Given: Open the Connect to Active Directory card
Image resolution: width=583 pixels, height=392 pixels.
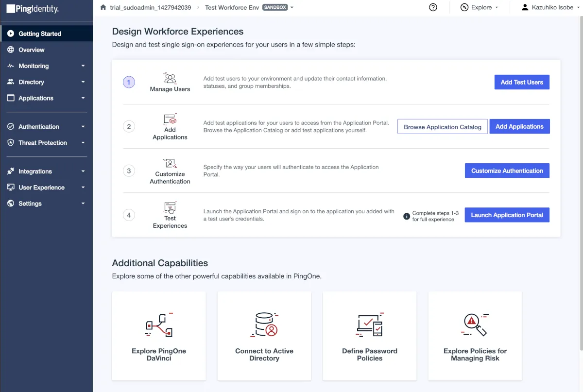Looking at the screenshot, I should pyautogui.click(x=264, y=336).
